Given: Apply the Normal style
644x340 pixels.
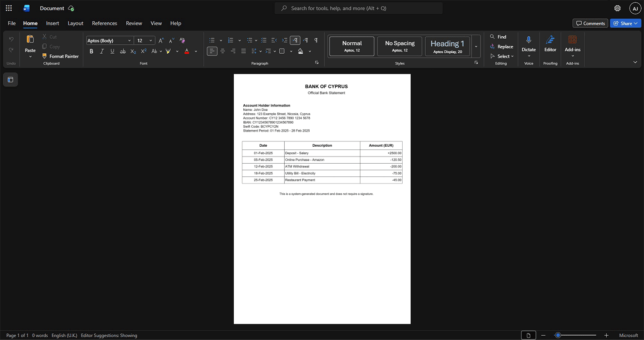Looking at the screenshot, I should click(x=352, y=46).
